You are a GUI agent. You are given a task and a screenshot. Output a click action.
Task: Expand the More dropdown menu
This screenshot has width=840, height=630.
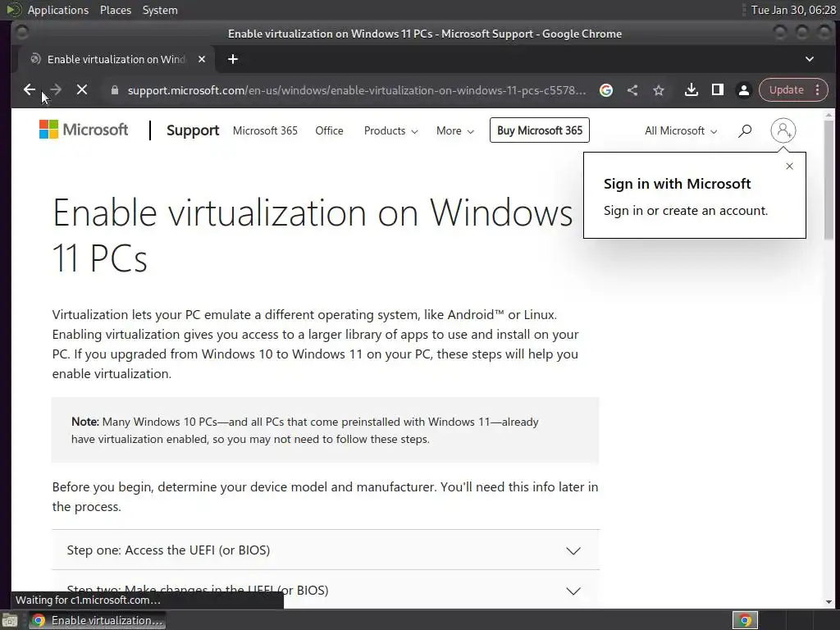pos(454,130)
